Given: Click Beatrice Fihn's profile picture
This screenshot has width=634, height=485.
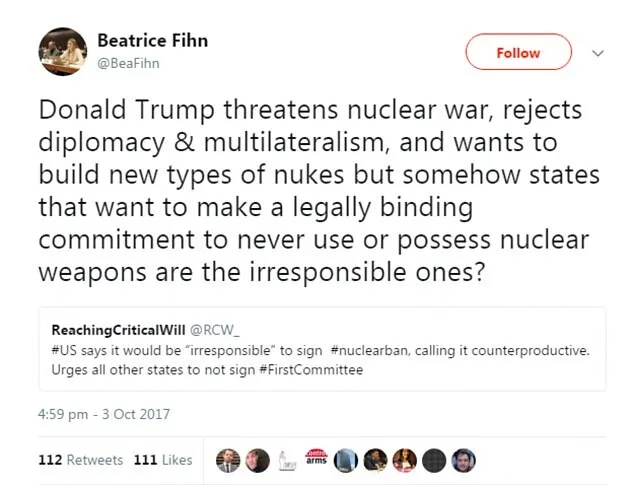Looking at the screenshot, I should (x=62, y=50).
